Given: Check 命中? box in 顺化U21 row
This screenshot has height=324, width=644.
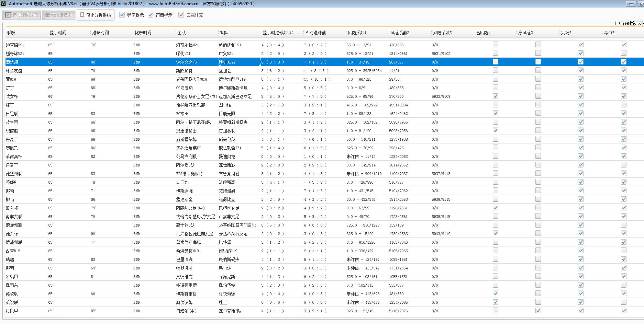Looking at the screenshot, I should point(623,53).
